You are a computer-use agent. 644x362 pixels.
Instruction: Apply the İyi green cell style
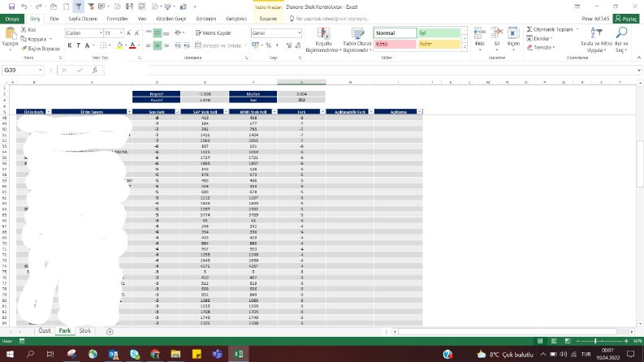click(x=439, y=32)
